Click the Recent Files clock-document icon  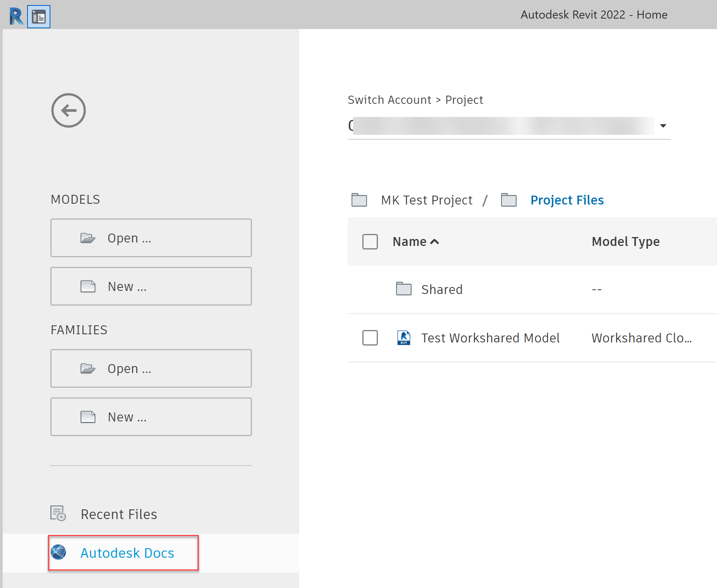tap(58, 514)
